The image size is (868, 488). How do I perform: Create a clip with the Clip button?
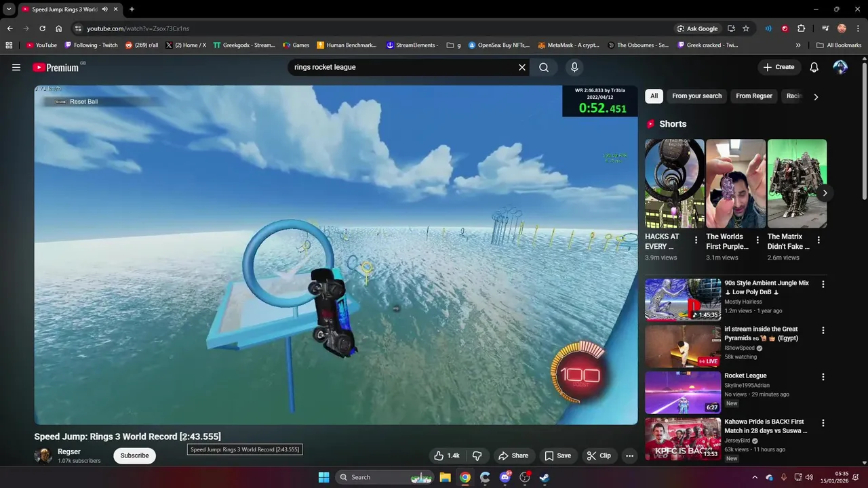[599, 455]
